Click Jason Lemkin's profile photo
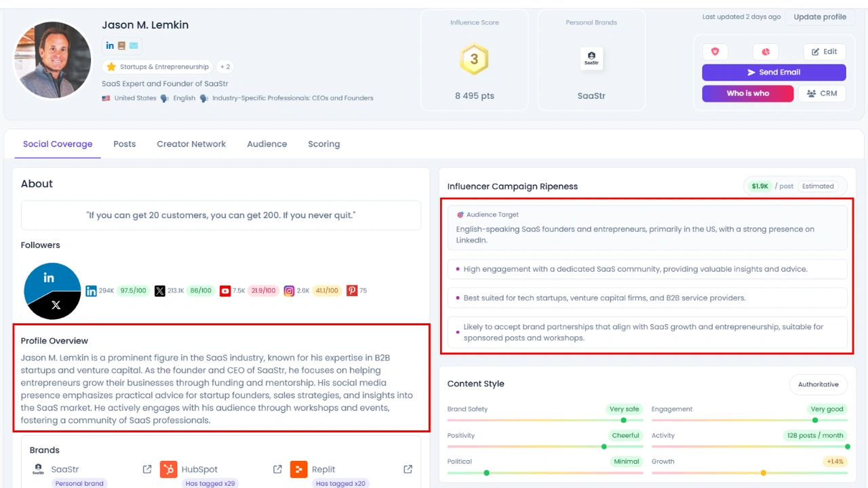868x488 pixels. coord(53,60)
